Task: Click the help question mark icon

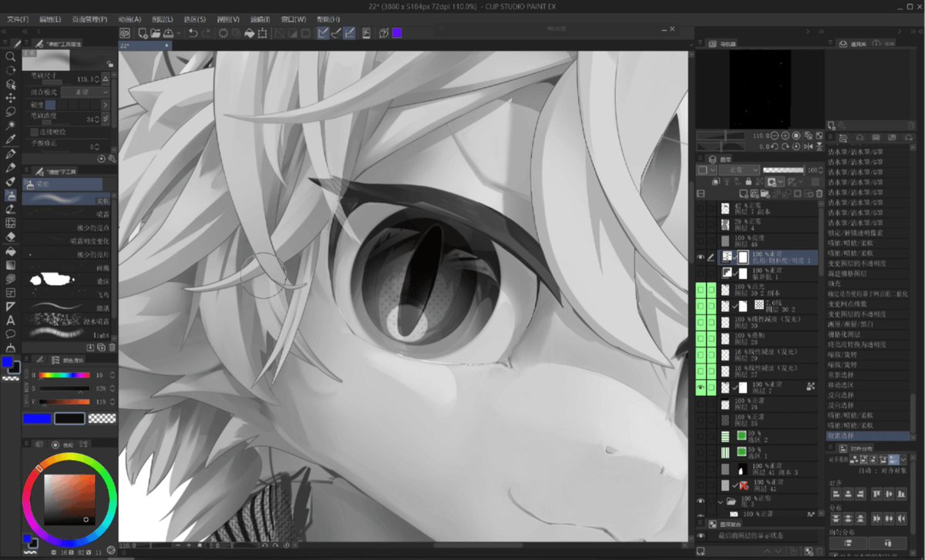Action: coord(383,33)
